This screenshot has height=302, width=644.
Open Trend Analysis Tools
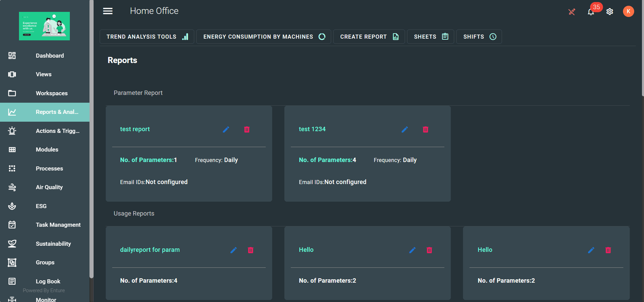tap(147, 37)
